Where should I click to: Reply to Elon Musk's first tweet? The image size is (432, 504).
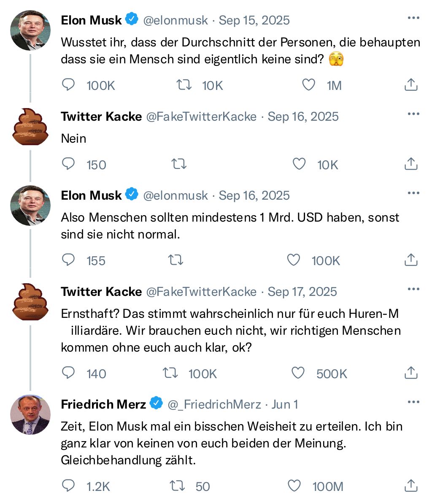(x=68, y=85)
